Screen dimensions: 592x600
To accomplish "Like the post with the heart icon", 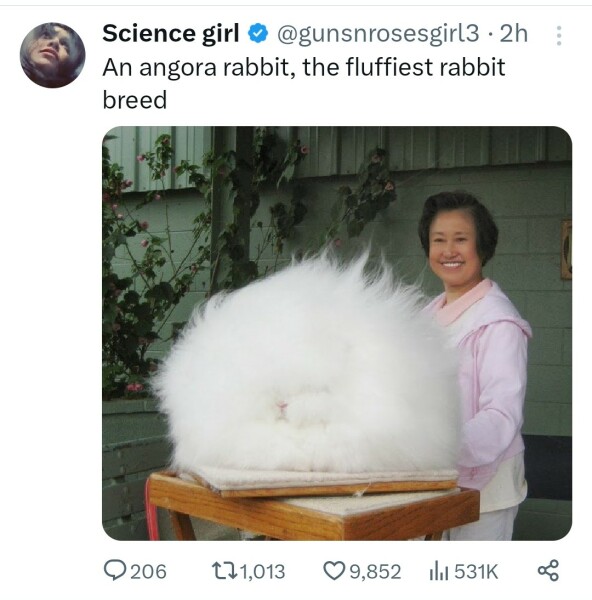I will pyautogui.click(x=334, y=571).
